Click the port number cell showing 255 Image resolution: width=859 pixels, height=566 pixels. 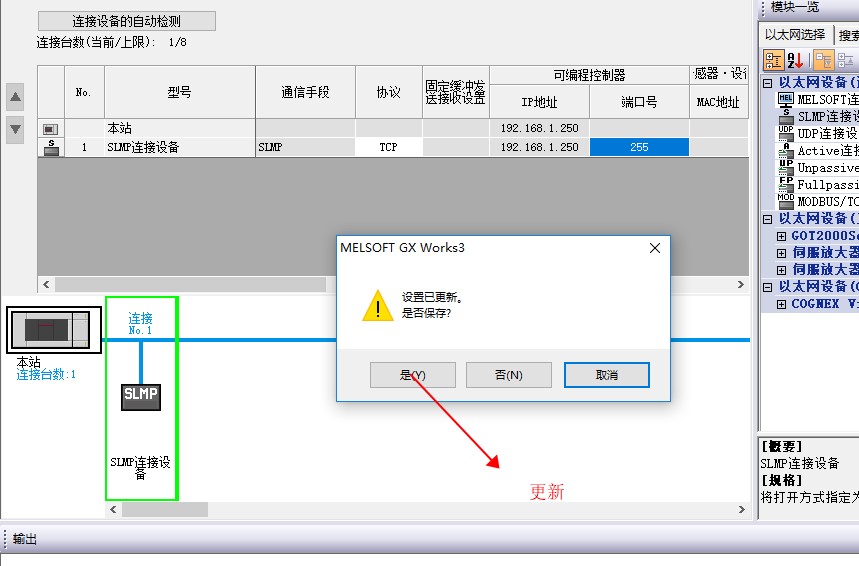tap(639, 147)
